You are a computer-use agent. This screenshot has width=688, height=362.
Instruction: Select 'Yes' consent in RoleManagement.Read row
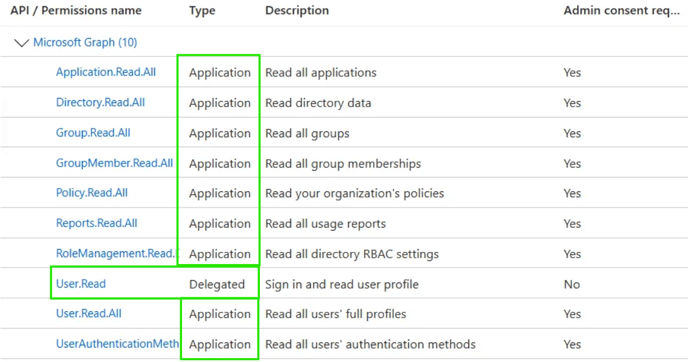click(572, 254)
